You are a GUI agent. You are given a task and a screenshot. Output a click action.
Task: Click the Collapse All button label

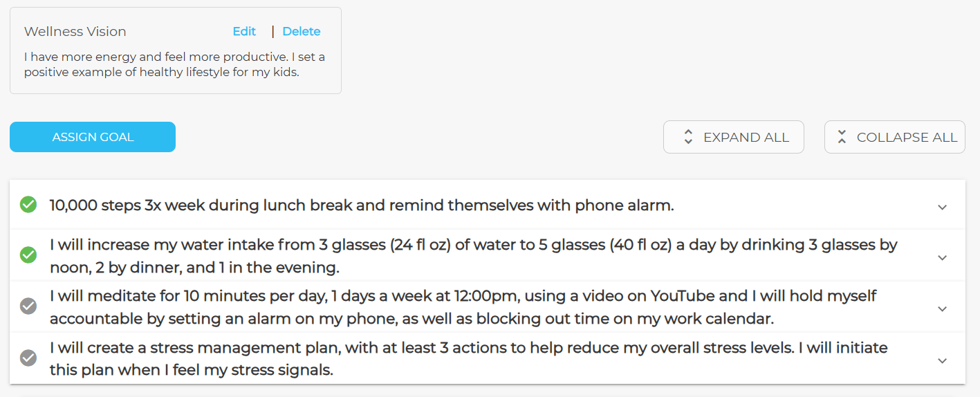click(x=907, y=138)
